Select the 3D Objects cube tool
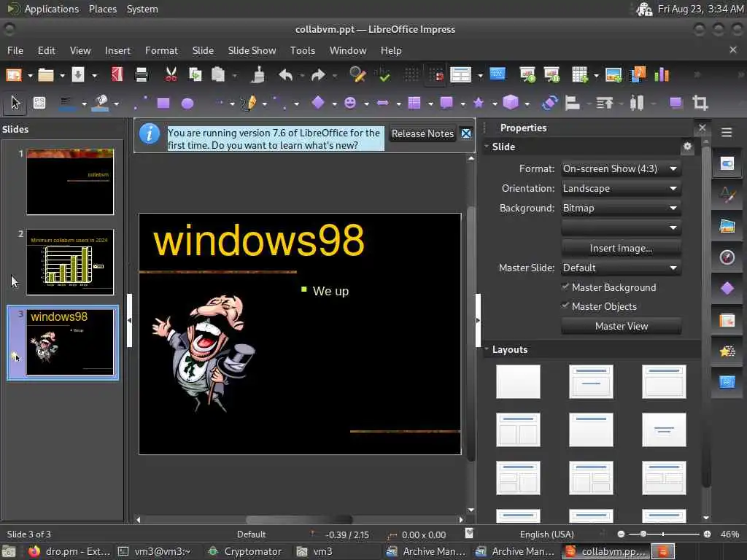 click(x=511, y=103)
